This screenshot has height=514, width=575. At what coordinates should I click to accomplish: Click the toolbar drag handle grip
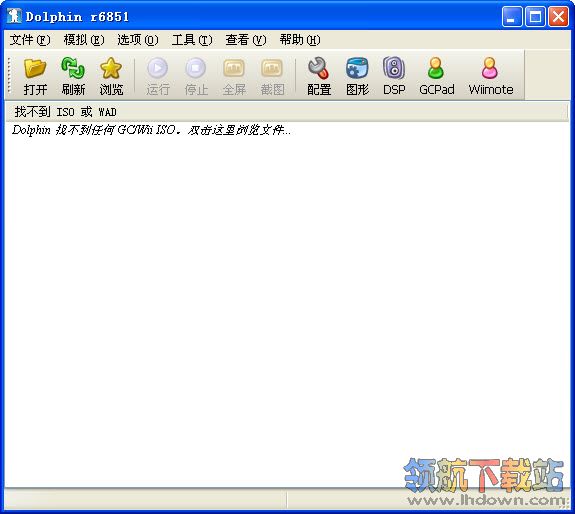pyautogui.click(x=9, y=75)
